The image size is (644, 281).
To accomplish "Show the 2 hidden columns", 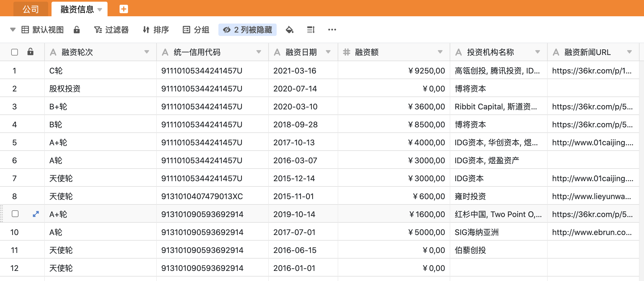I will [248, 29].
